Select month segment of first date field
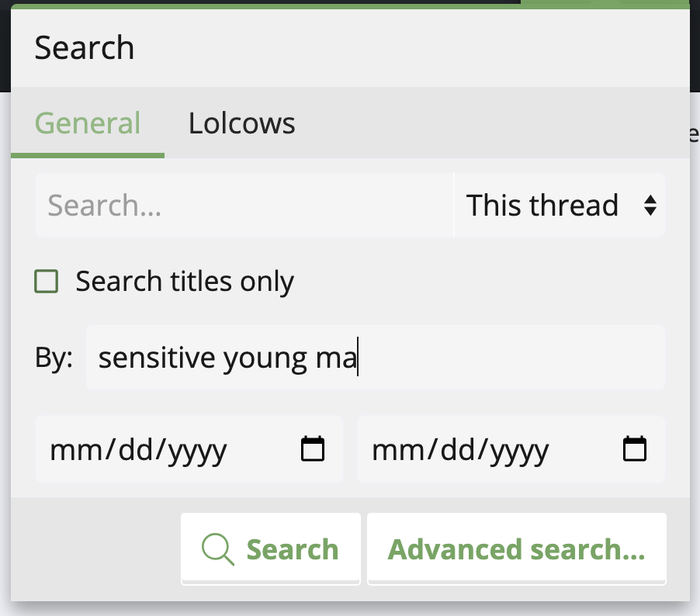Screen dimensions: 700x616 (77, 450)
